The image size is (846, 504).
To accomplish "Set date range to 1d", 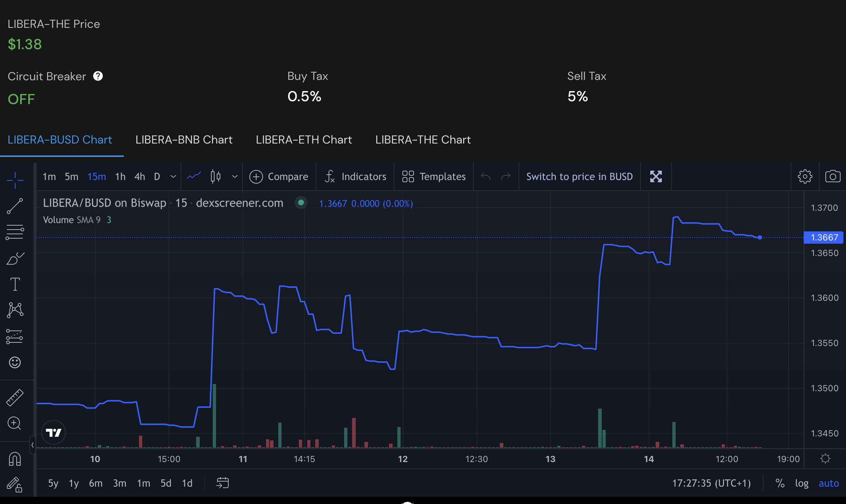I will pos(187,483).
